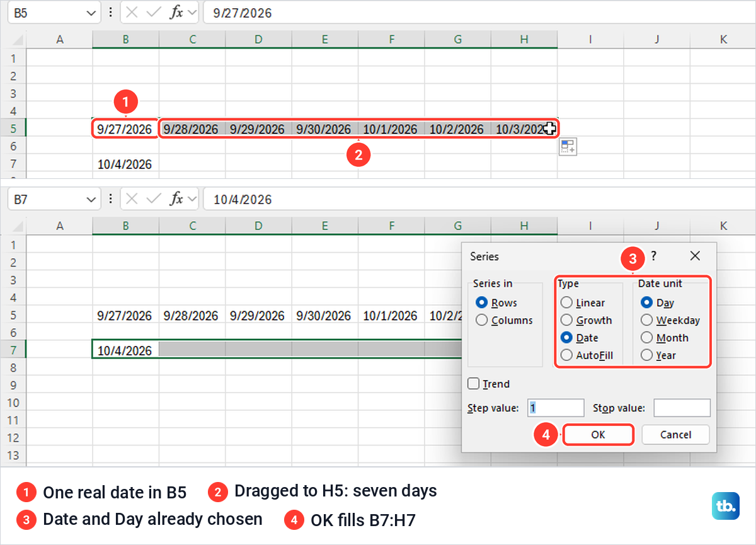Screen dimensions: 756x545
Task: Click Cancel in Series dialog
Action: click(x=675, y=435)
